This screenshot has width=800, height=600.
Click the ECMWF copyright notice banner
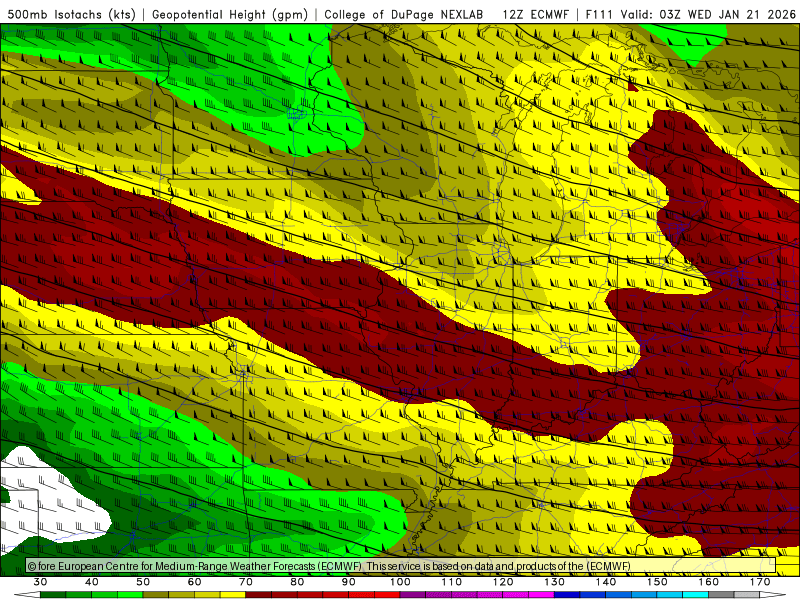click(x=401, y=565)
